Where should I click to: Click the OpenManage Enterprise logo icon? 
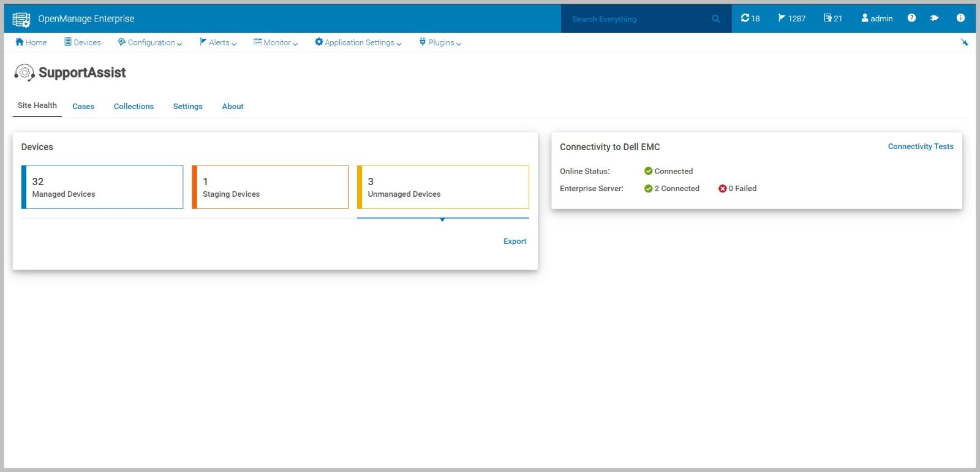pyautogui.click(x=21, y=20)
